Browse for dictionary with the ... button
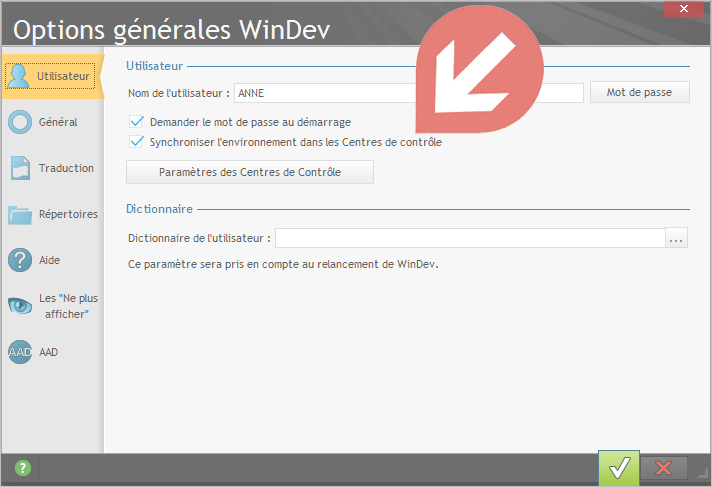Viewport: 712px width, 487px height. tap(676, 238)
